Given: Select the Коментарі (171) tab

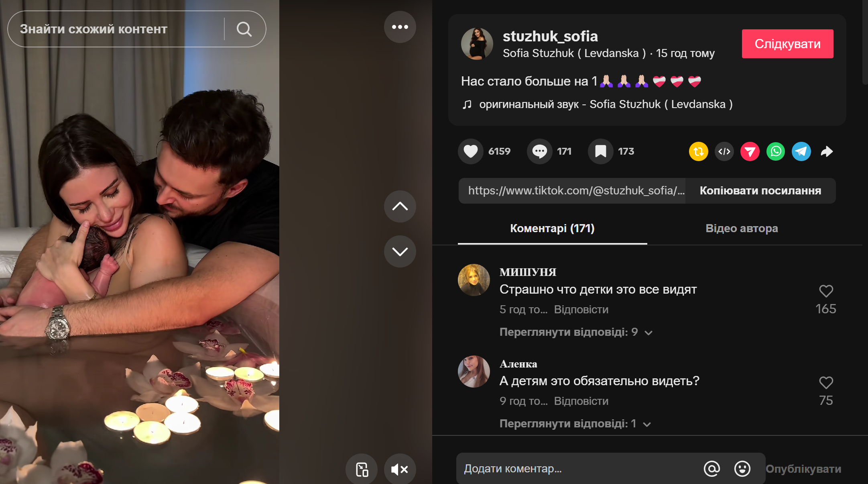Looking at the screenshot, I should point(552,229).
